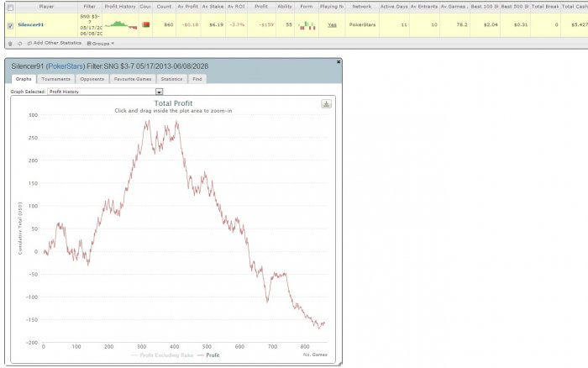
Task: Sort by Count column header
Action: (164, 7)
